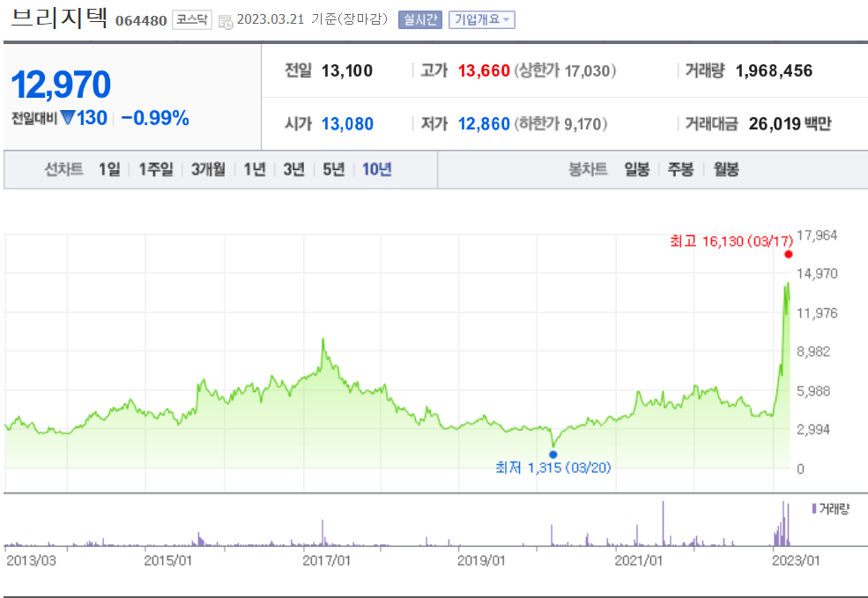Click the 5,988 y-axis label
The image size is (868, 598).
pos(813,391)
